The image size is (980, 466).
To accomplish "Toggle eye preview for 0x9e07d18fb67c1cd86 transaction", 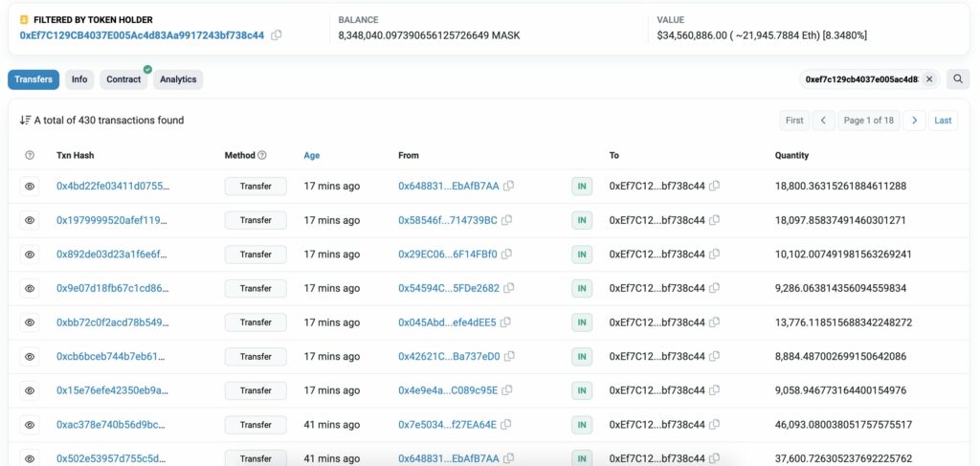I will 30,288.
